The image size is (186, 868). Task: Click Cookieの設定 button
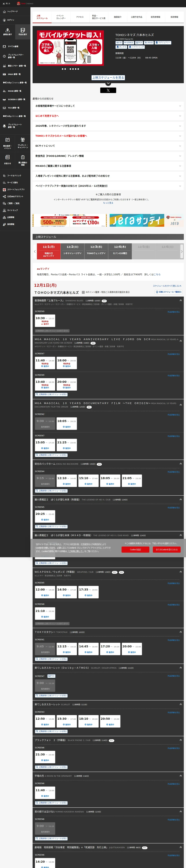pos(135,550)
